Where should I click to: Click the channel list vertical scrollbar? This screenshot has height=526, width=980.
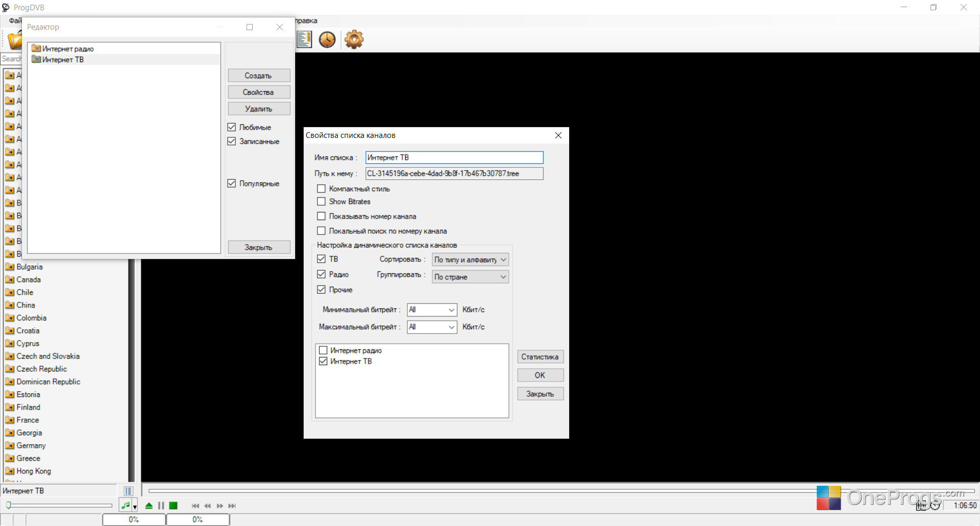coord(132,370)
